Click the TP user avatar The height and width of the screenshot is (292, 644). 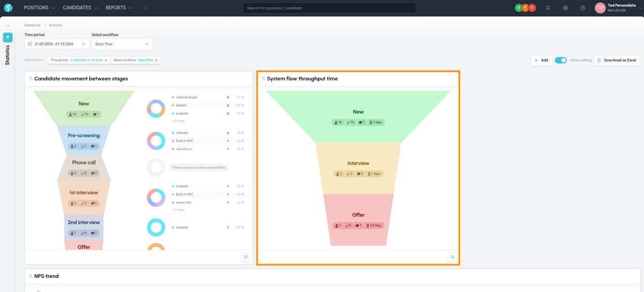coord(600,8)
